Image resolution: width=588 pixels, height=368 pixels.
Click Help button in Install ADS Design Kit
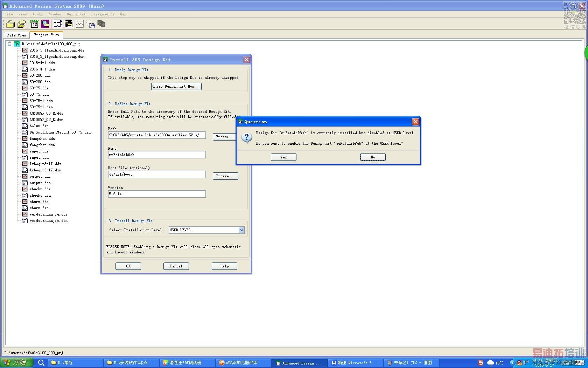224,266
